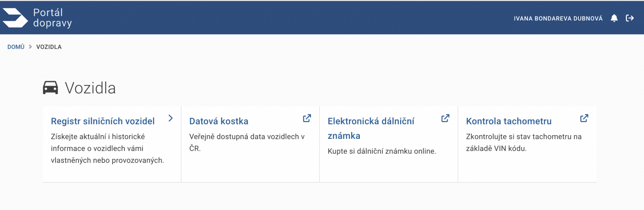The width and height of the screenshot is (644, 210).
Task: Open the Registr silničních vozidel link
Action: [x=103, y=121]
